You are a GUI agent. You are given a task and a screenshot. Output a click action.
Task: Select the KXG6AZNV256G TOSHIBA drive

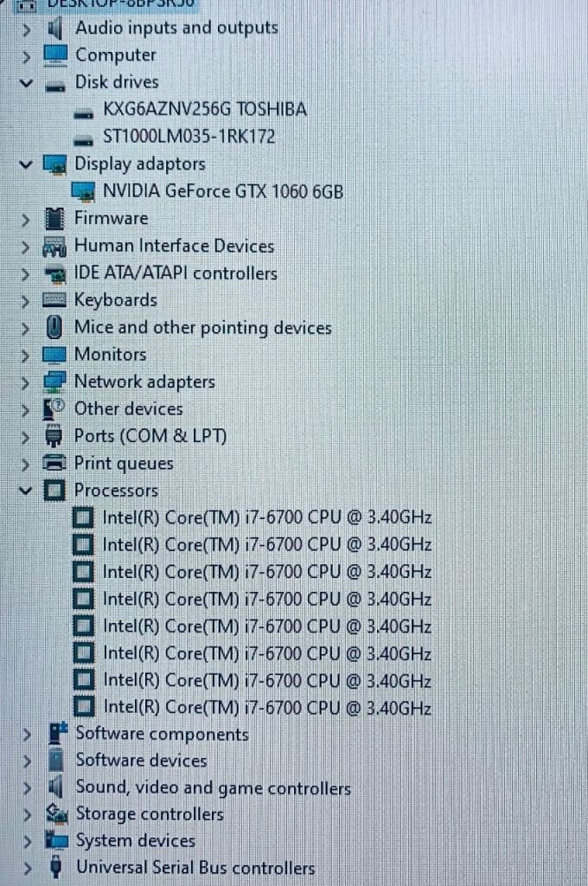pyautogui.click(x=204, y=109)
